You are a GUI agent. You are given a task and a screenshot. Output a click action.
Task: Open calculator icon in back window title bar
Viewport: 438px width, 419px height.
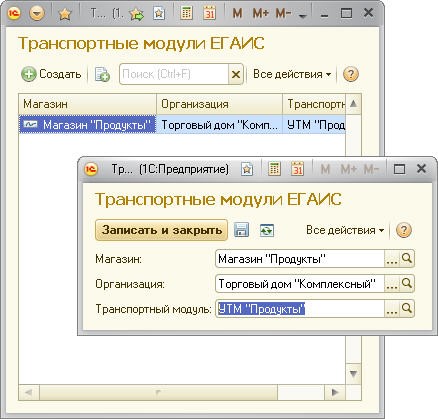click(186, 13)
